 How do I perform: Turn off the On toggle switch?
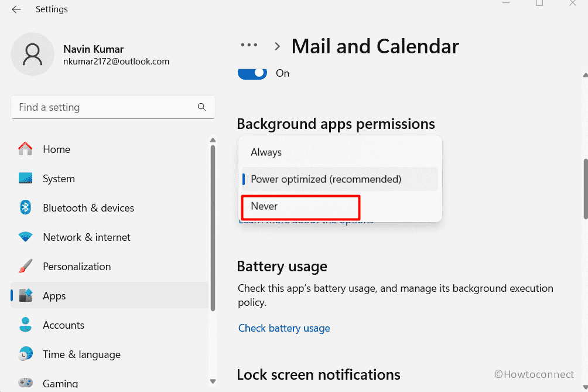pos(252,73)
